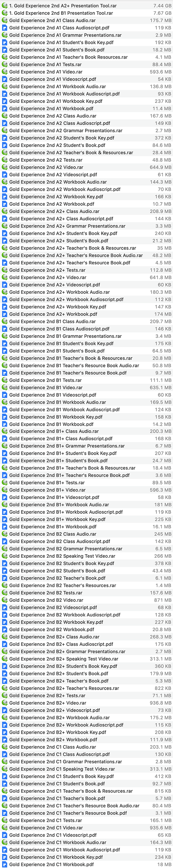The width and height of the screenshot is (173, 868).
Task: Click the archive icon of C1 Video.rar
Action: [4, 828]
